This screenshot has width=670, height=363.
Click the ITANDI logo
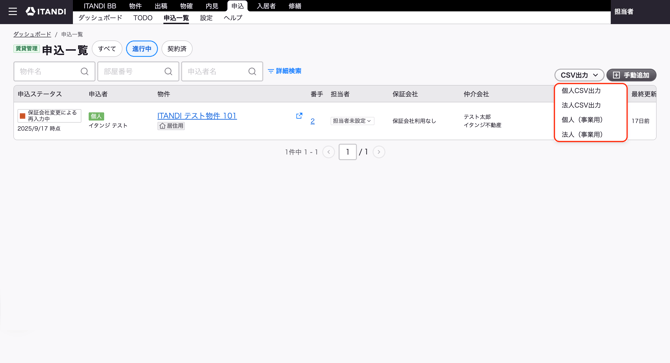[x=46, y=12]
